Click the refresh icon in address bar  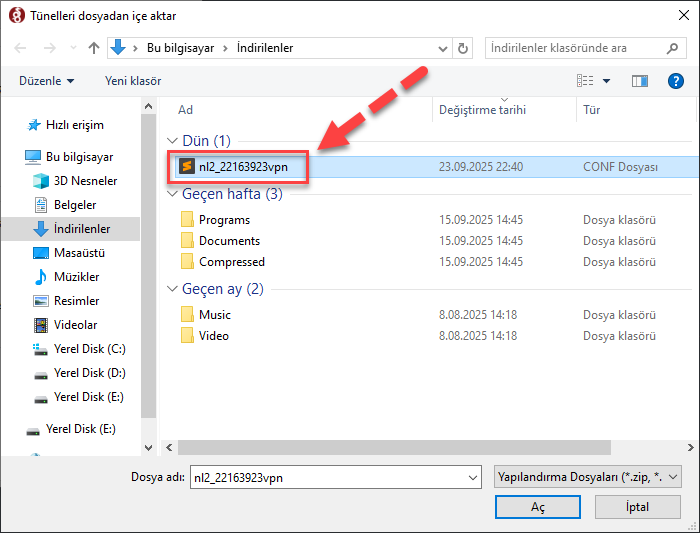463,48
